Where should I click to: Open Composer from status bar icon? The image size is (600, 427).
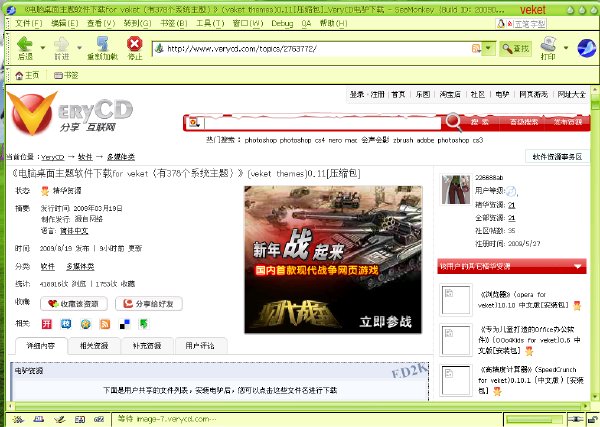[x=59, y=419]
